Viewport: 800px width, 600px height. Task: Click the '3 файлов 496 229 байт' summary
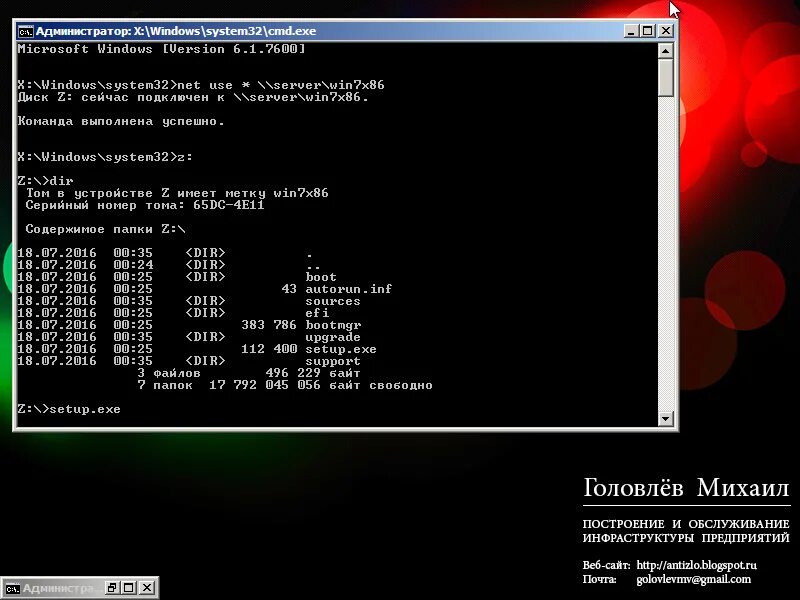[248, 373]
